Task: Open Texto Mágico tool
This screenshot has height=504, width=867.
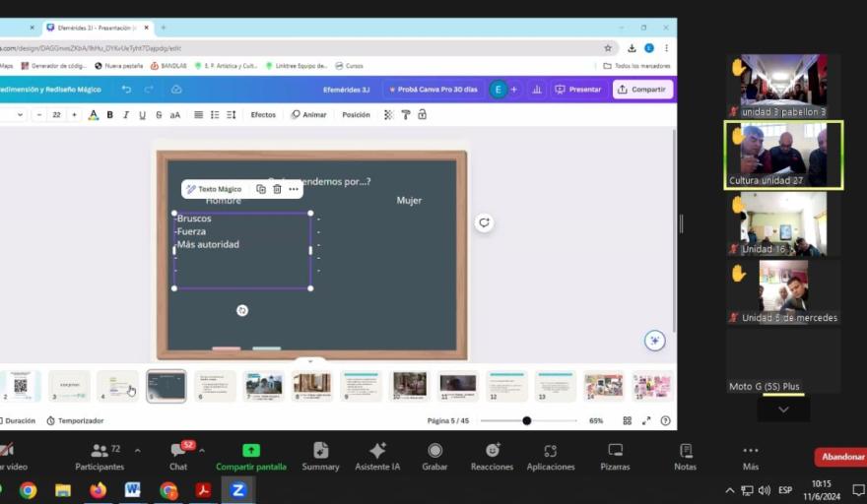Action: pos(215,189)
